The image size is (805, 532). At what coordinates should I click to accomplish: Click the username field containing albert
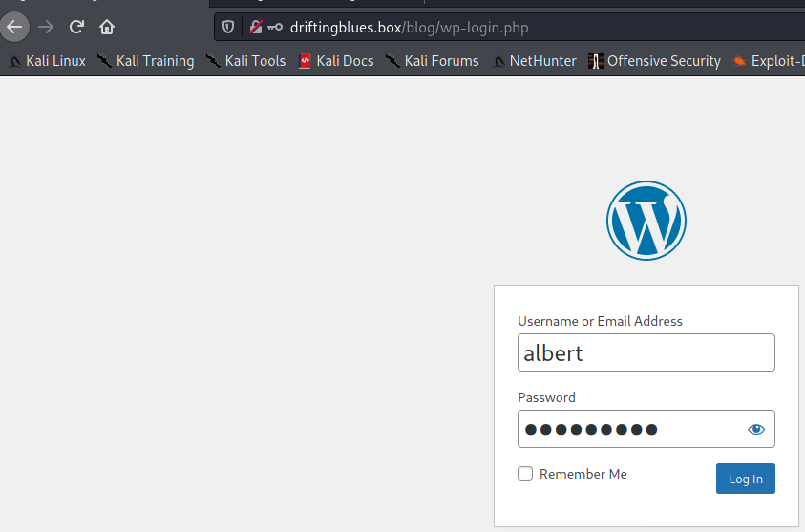tap(646, 352)
